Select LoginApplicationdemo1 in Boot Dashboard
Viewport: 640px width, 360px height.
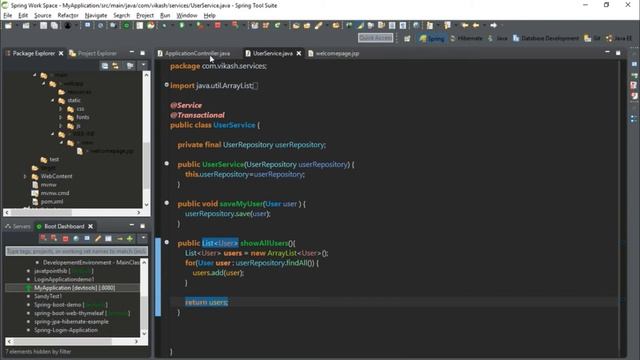pyautogui.click(x=64, y=279)
